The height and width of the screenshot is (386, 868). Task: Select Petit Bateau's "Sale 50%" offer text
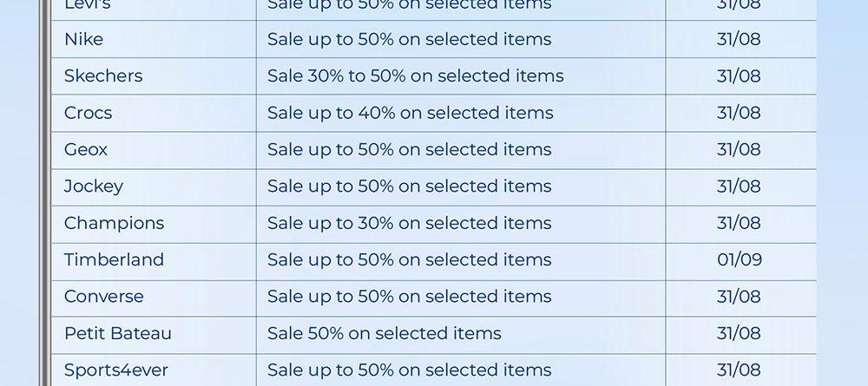[384, 333]
